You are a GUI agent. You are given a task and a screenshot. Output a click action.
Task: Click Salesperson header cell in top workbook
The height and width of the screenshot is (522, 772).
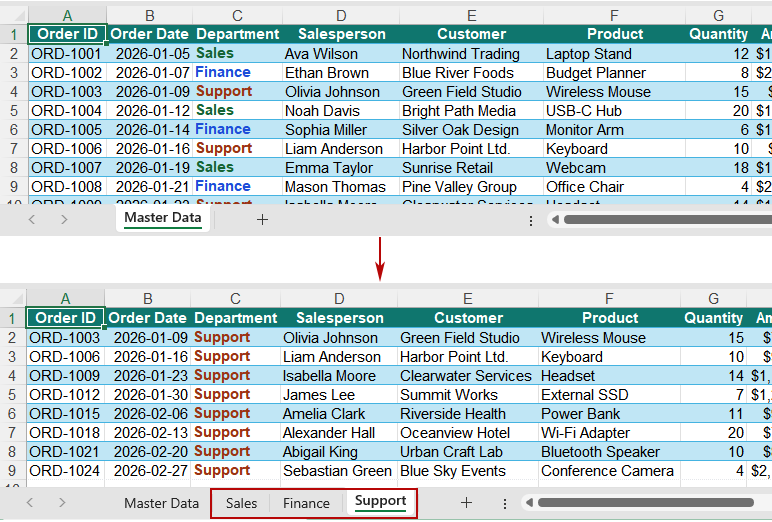click(341, 34)
